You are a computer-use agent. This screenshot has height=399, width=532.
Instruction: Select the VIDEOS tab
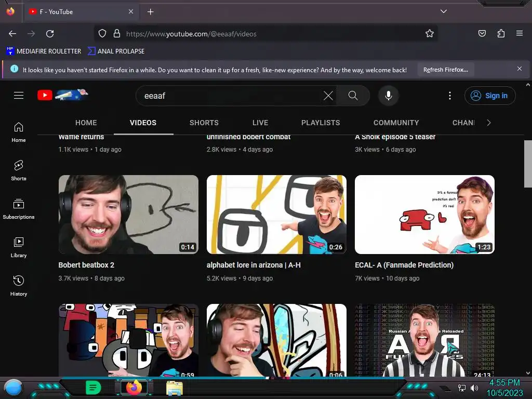coord(143,123)
